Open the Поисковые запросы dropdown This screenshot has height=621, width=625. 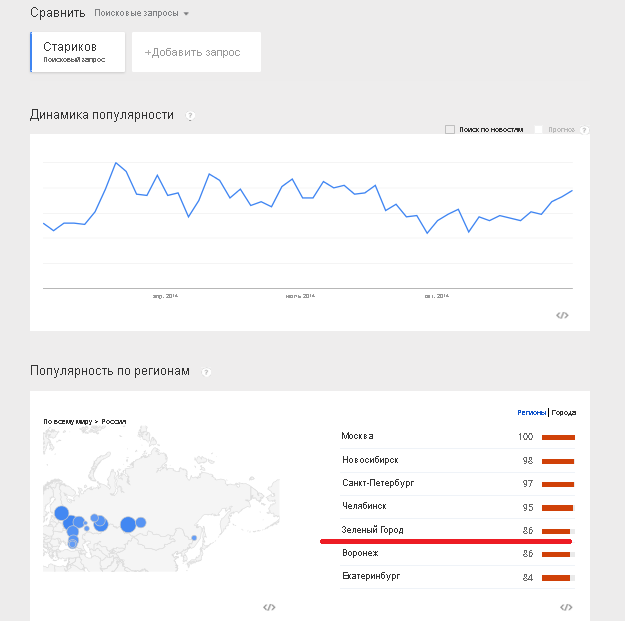141,14
